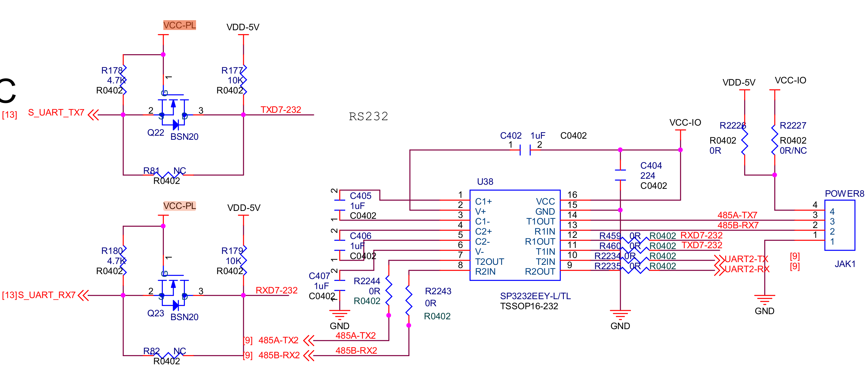Viewport: 868px width, 370px height.
Task: Select the U38 designator text
Action: point(485,182)
